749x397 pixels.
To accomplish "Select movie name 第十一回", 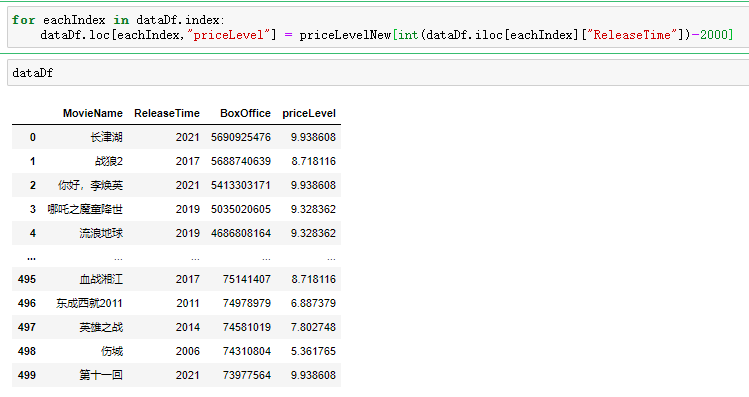I will [x=101, y=375].
